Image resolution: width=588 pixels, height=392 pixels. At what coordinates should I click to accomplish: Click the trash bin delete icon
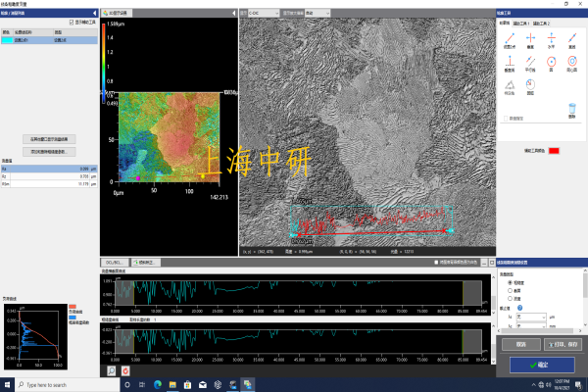click(x=573, y=110)
